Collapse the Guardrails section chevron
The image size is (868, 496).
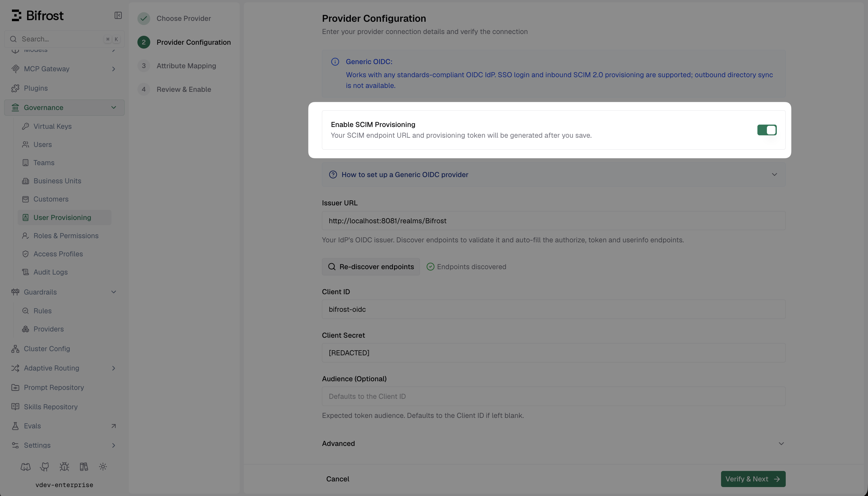click(x=114, y=292)
